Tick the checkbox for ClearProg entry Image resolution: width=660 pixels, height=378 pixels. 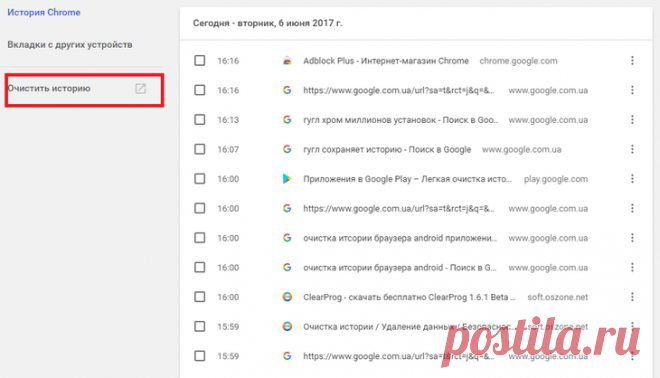point(200,297)
